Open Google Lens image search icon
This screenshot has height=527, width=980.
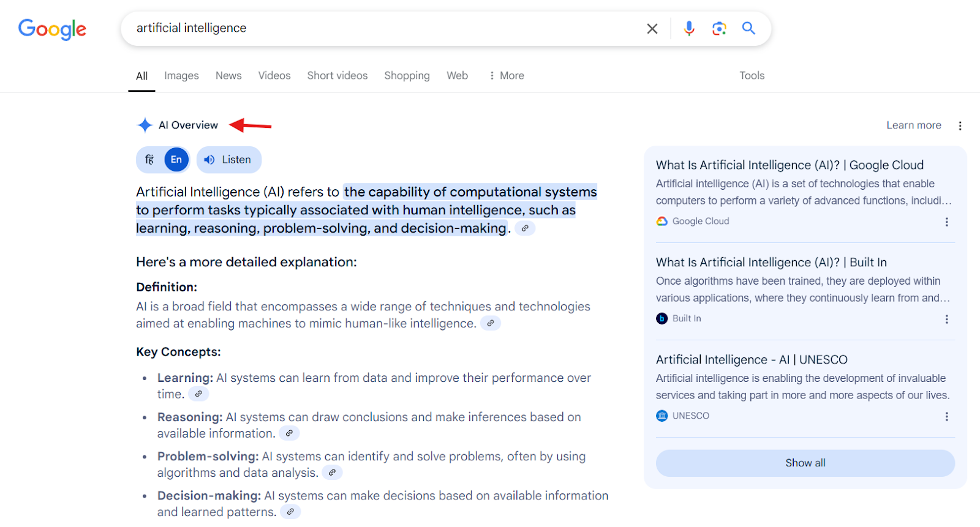pos(719,28)
